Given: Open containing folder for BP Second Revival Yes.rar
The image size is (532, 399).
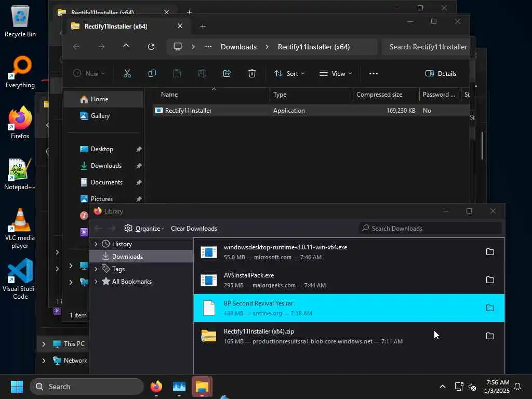Looking at the screenshot, I should click(x=490, y=308).
